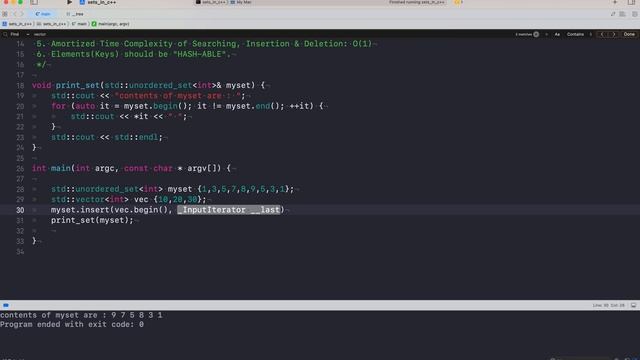Open main(argc, argv) function breadcrumb

[110, 24]
